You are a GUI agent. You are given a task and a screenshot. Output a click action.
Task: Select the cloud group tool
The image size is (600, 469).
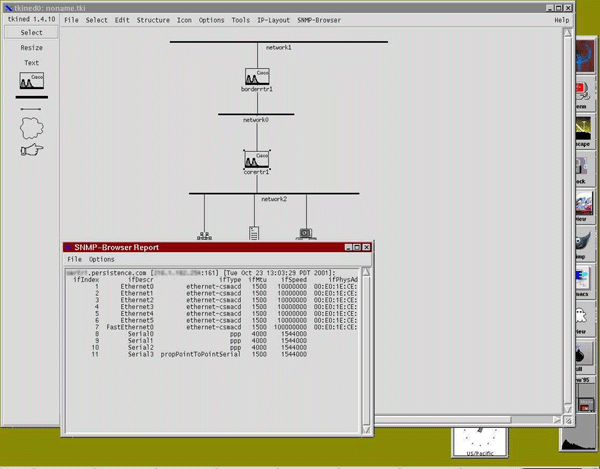point(31,127)
